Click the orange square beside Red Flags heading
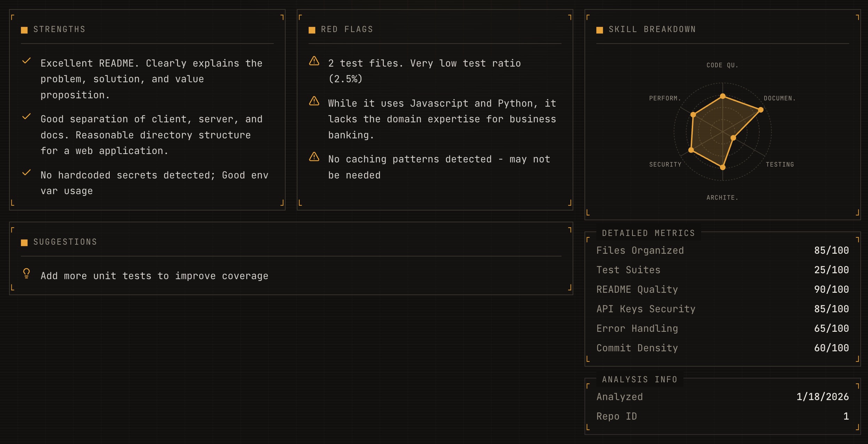The width and height of the screenshot is (868, 444). (x=312, y=30)
